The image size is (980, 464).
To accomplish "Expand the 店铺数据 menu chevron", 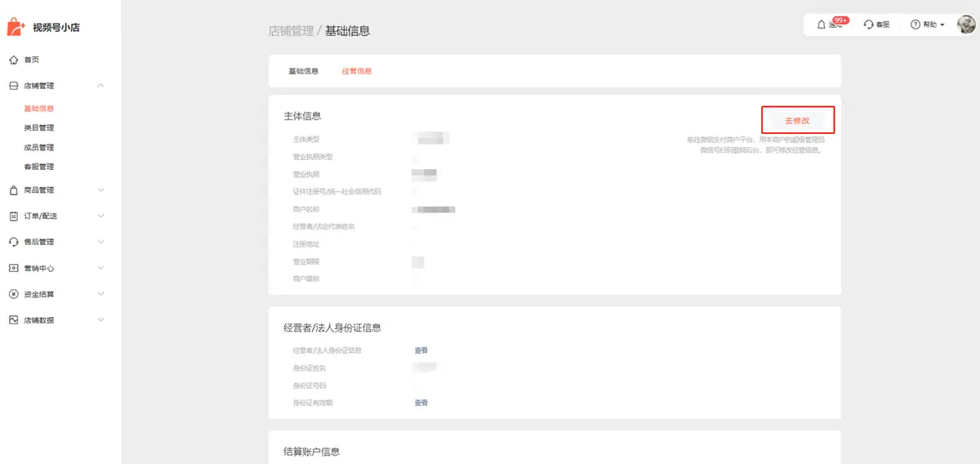I will (100, 320).
